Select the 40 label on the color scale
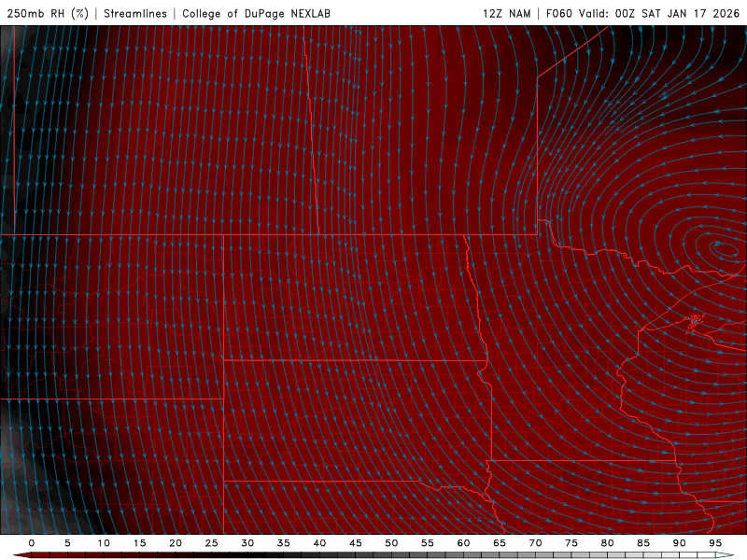This screenshot has width=747, height=560. pyautogui.click(x=319, y=543)
